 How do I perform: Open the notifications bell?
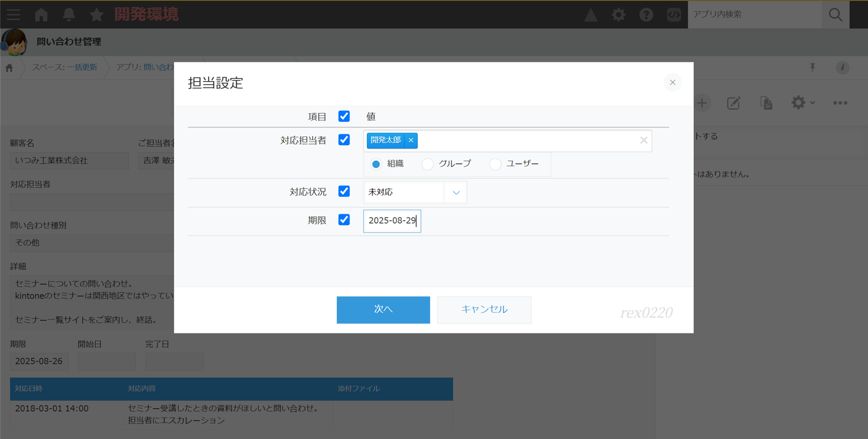click(x=69, y=14)
